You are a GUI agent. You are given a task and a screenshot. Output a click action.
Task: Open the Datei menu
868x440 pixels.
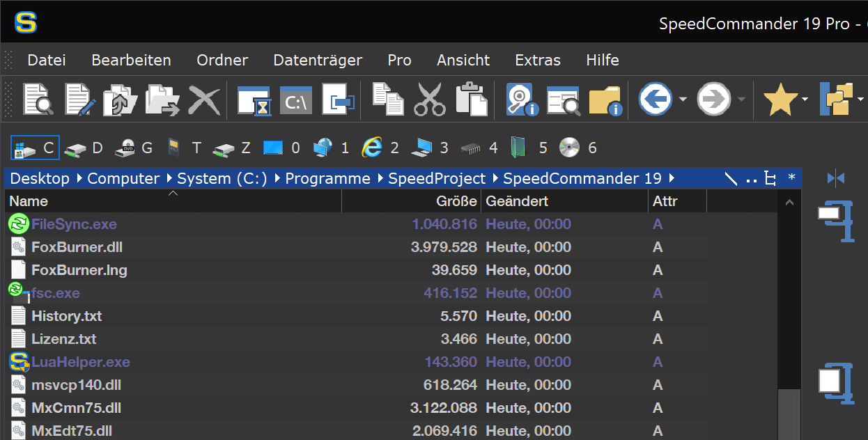coord(47,61)
